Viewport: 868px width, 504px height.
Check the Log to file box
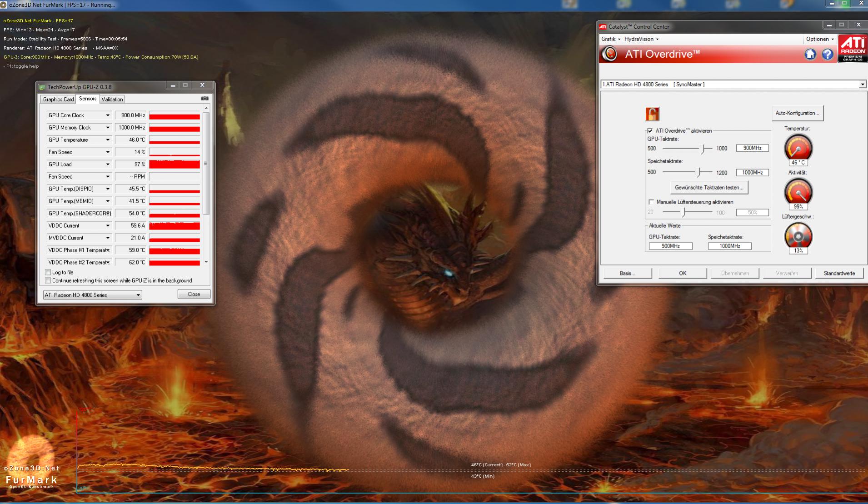48,272
